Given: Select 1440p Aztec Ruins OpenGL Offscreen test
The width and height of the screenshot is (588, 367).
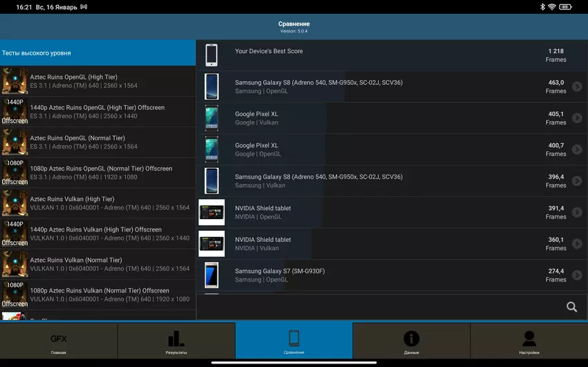Looking at the screenshot, I should [x=98, y=111].
